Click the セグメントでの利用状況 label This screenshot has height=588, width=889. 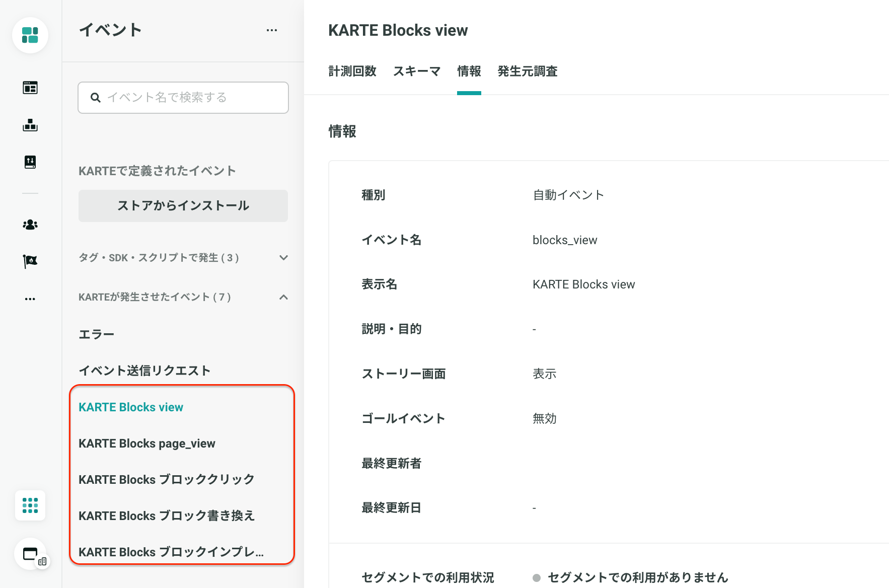coord(428,577)
